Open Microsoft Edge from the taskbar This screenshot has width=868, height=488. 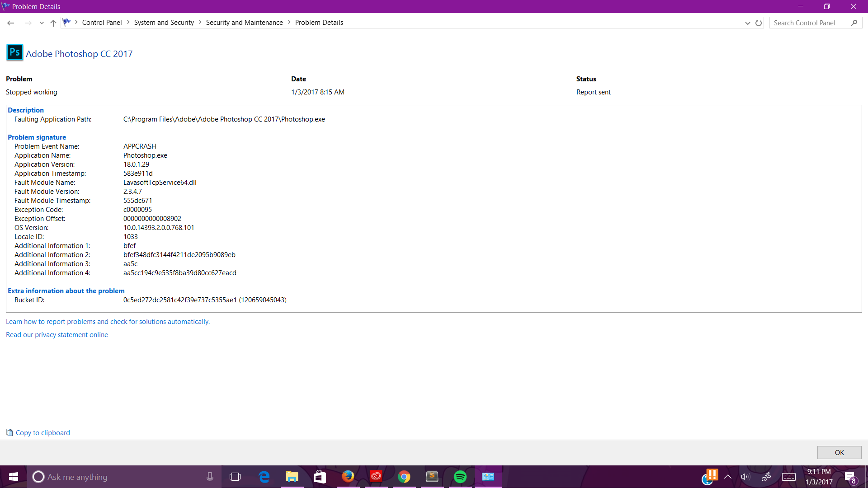click(x=264, y=477)
